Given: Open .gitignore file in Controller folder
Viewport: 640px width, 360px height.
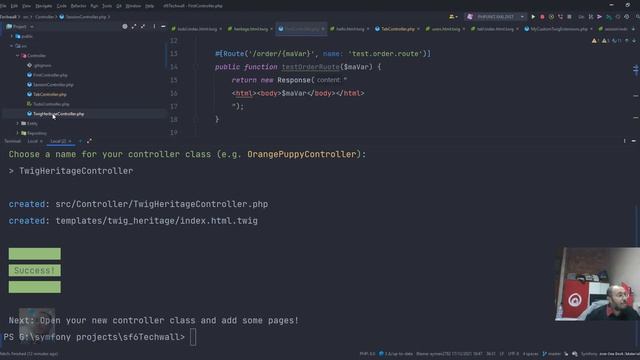Looking at the screenshot, I should click(x=42, y=65).
